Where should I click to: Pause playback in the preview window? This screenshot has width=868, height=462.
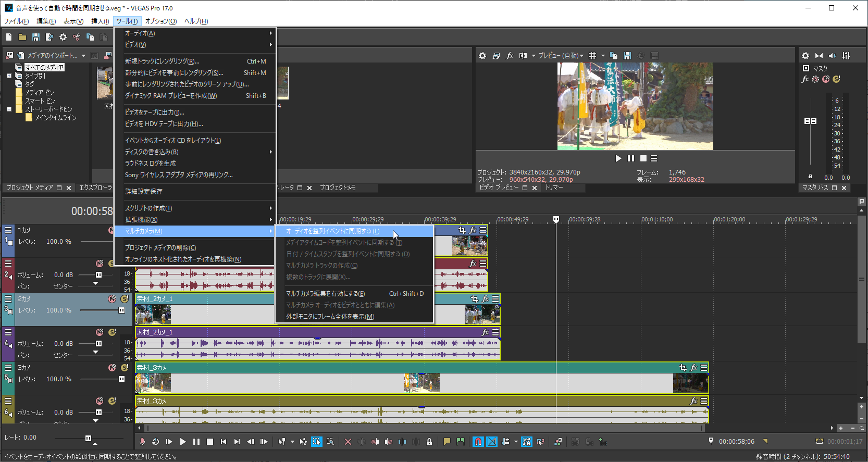[631, 158]
